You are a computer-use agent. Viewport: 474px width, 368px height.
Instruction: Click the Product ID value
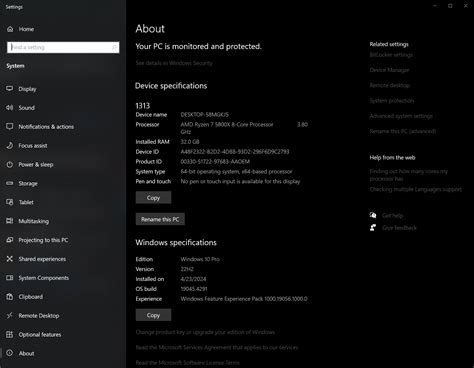215,162
